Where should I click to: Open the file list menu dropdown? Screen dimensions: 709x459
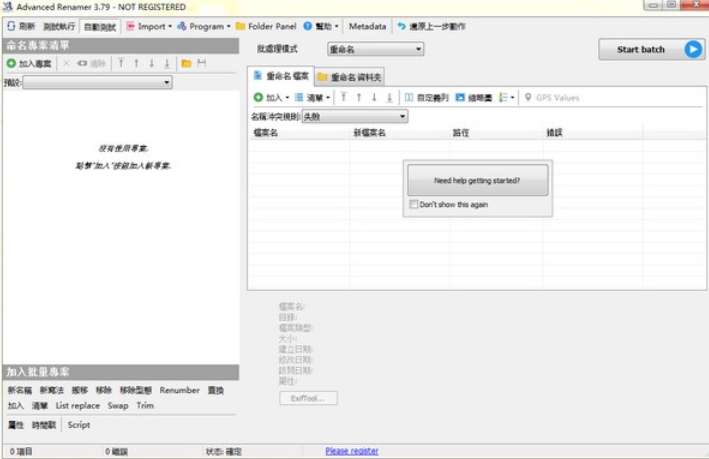click(312, 97)
